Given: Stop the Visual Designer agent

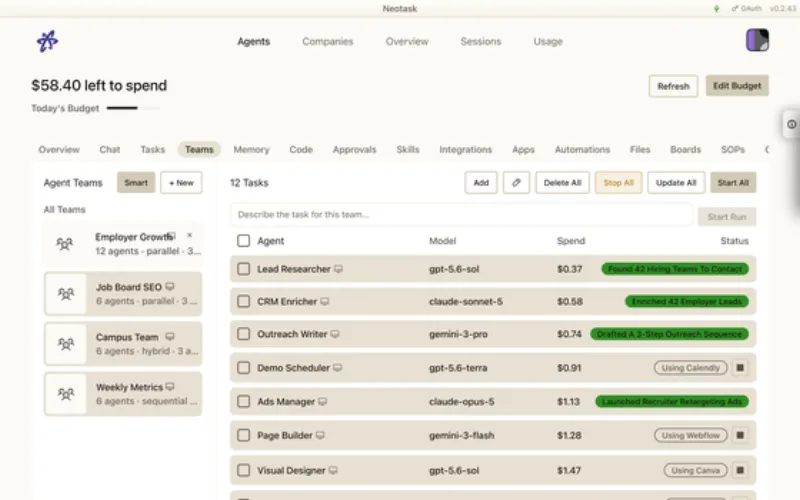Looking at the screenshot, I should 740,470.
